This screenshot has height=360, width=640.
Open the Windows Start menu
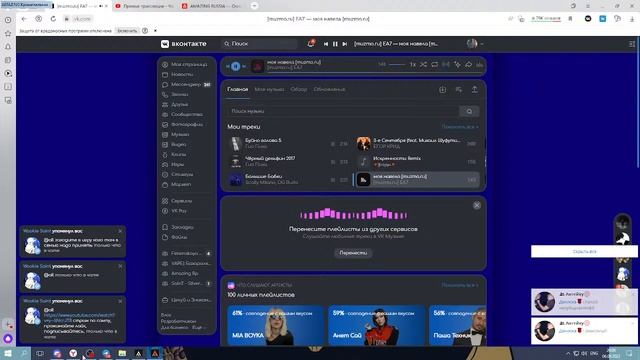pyautogui.click(x=8, y=353)
